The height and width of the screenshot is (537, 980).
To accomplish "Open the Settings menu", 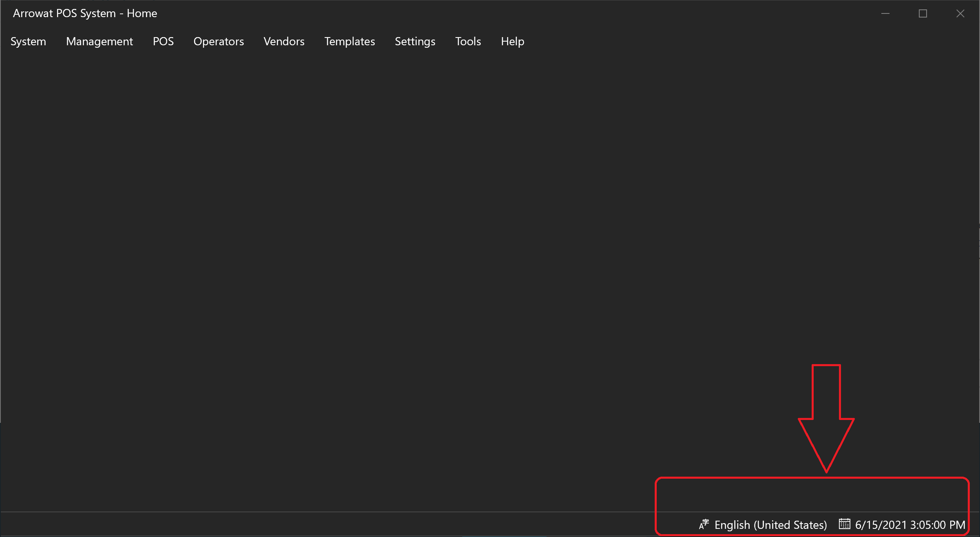I will tap(415, 42).
